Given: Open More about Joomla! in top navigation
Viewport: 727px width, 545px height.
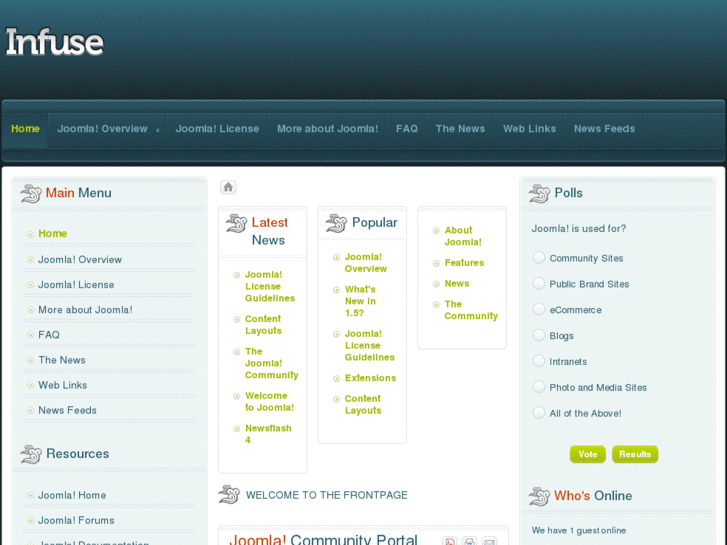Looking at the screenshot, I should point(327,129).
